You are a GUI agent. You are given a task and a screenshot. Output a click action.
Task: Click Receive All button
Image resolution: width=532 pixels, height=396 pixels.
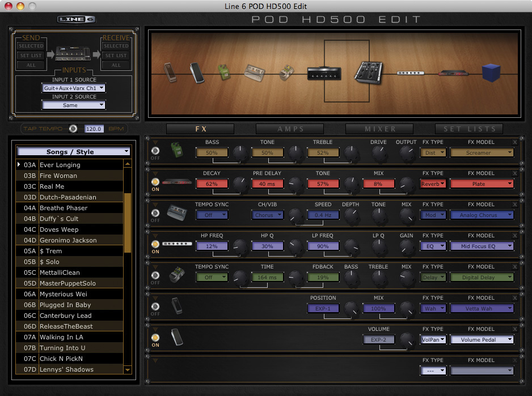pyautogui.click(x=116, y=65)
